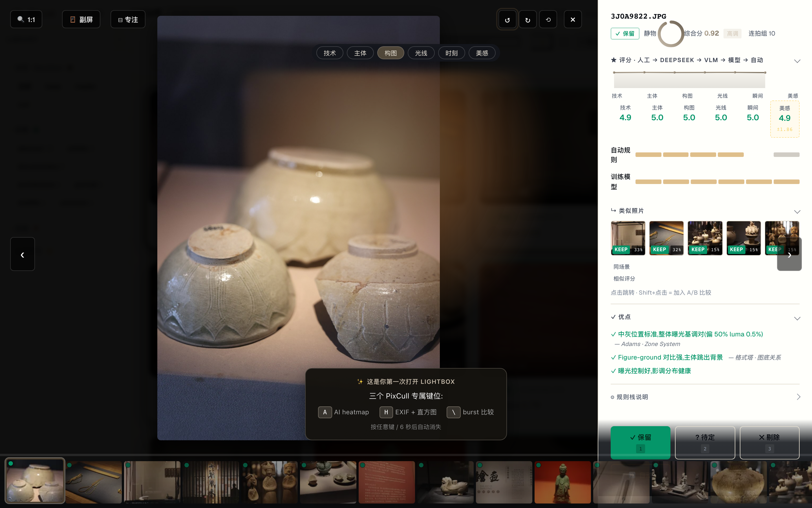The image size is (812, 508).
Task: Click the filename 3J0A9822.JPG
Action: pyautogui.click(x=638, y=16)
